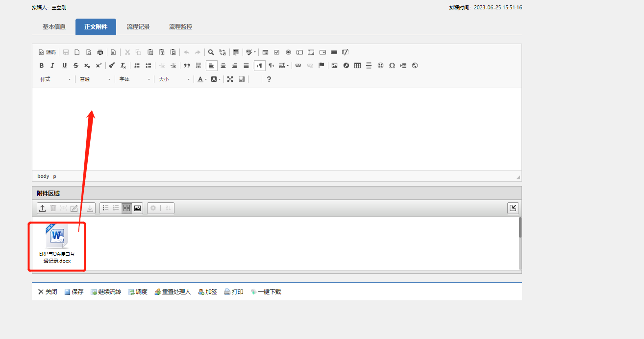
Task: Open the 普通 paragraph format dropdown
Action: click(x=95, y=79)
